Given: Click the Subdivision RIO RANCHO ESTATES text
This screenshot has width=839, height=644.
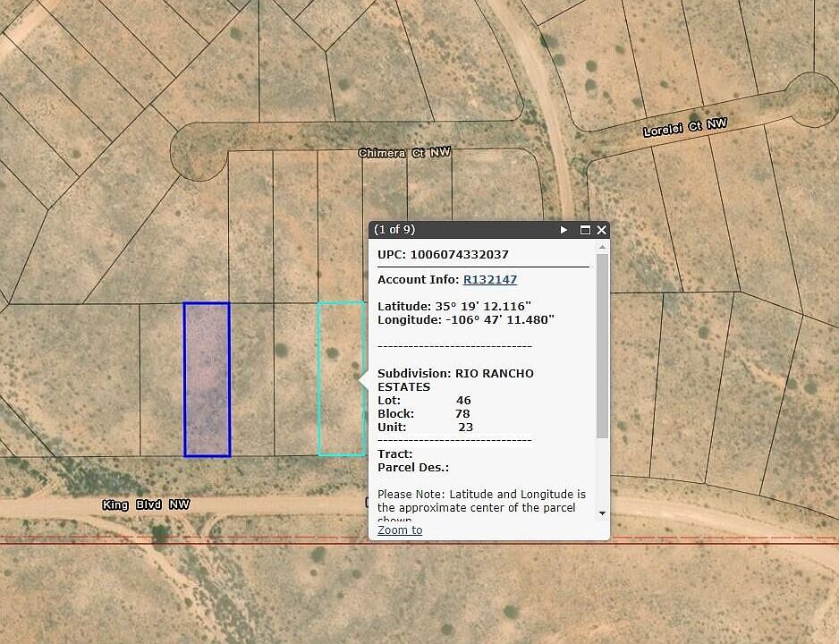Looking at the screenshot, I should (455, 379).
